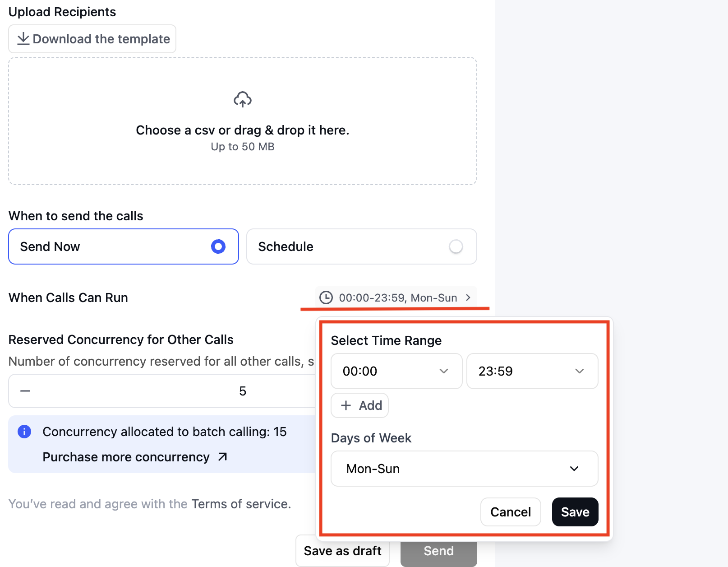The image size is (728, 567).
Task: Open the 00:00 start time dropdown
Action: coord(396,371)
